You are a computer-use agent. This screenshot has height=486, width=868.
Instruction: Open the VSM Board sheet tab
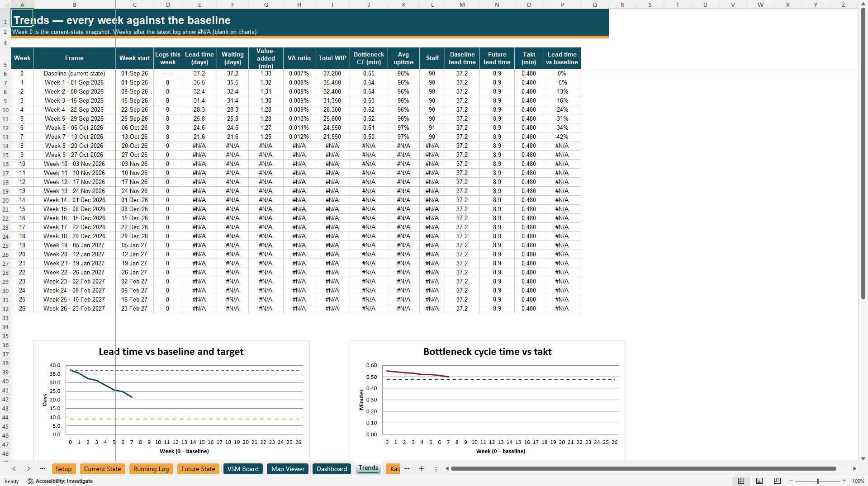243,469
